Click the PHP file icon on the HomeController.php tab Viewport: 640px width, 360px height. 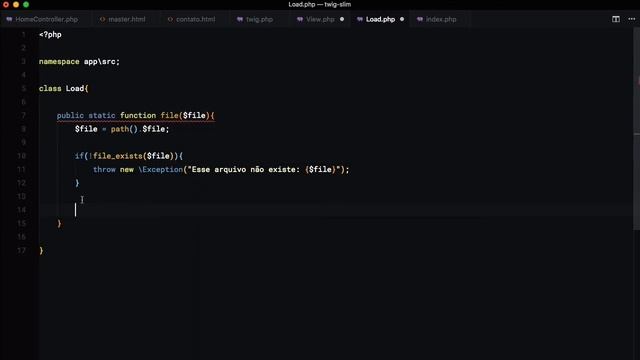(9, 19)
